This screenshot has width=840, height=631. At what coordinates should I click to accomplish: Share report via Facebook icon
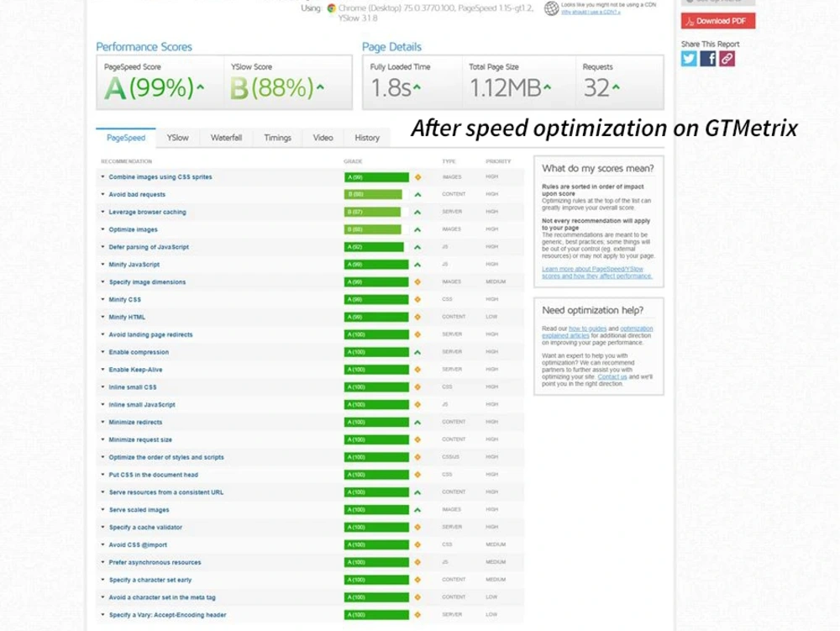707,58
